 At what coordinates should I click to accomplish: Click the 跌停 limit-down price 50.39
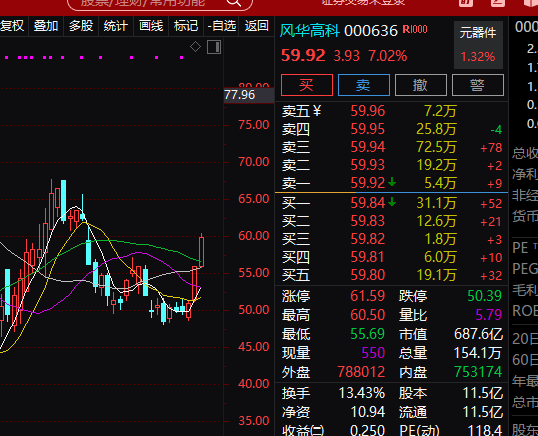pos(484,296)
